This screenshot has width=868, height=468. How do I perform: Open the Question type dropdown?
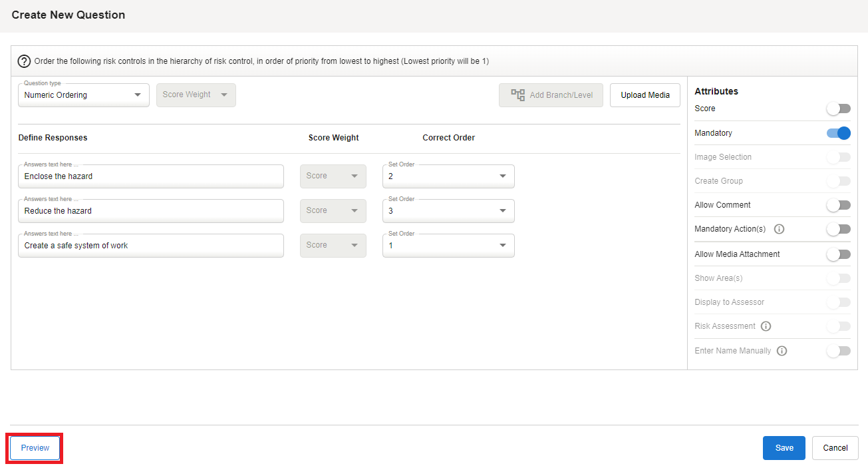[83, 95]
